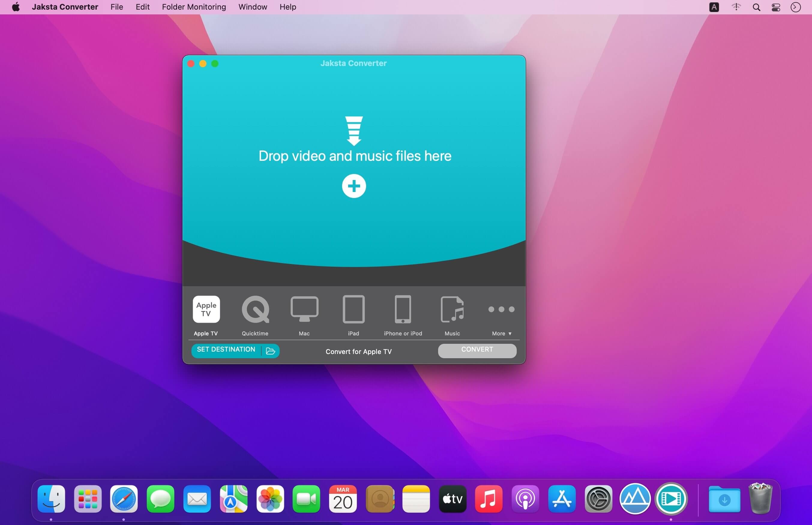This screenshot has width=812, height=525.
Task: Open Spotlight search in menu bar
Action: [x=756, y=7]
